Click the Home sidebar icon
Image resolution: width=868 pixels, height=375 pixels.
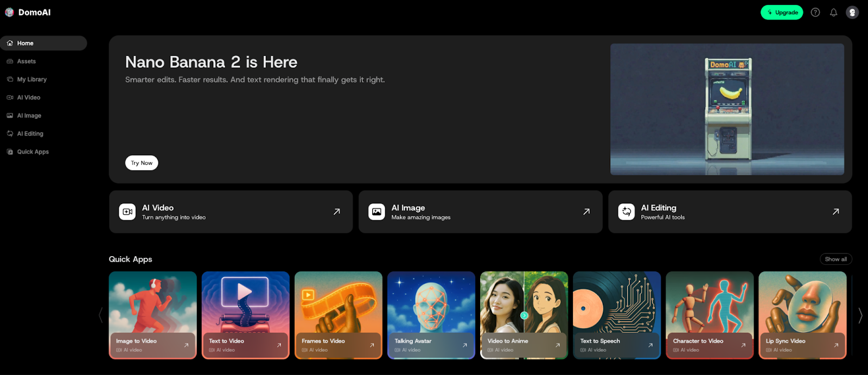click(x=10, y=43)
